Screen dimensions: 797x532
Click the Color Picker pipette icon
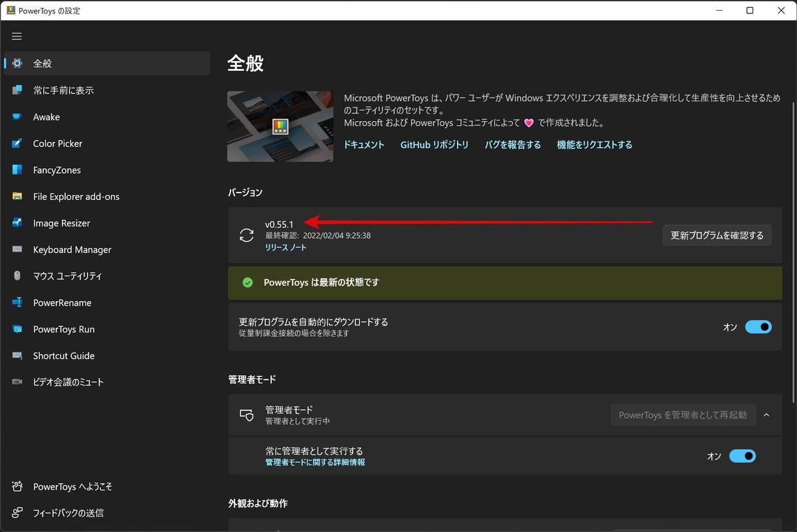tap(17, 143)
